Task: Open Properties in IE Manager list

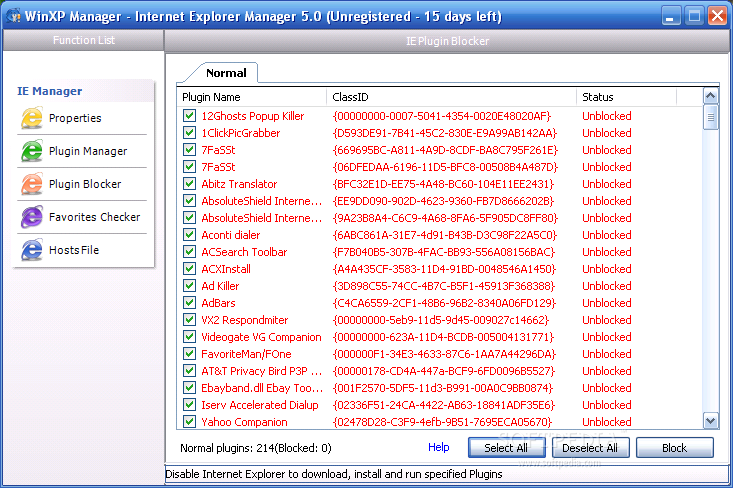Action: [x=75, y=118]
